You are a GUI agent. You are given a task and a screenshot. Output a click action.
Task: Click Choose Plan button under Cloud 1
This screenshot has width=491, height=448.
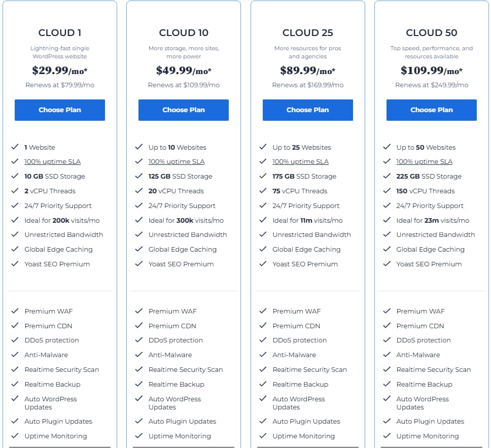[59, 110]
